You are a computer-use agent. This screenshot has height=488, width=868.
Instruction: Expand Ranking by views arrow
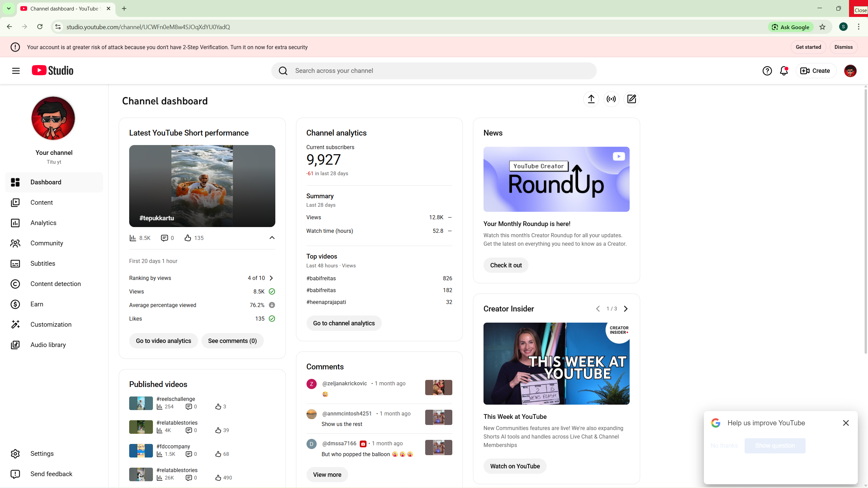[x=271, y=278]
